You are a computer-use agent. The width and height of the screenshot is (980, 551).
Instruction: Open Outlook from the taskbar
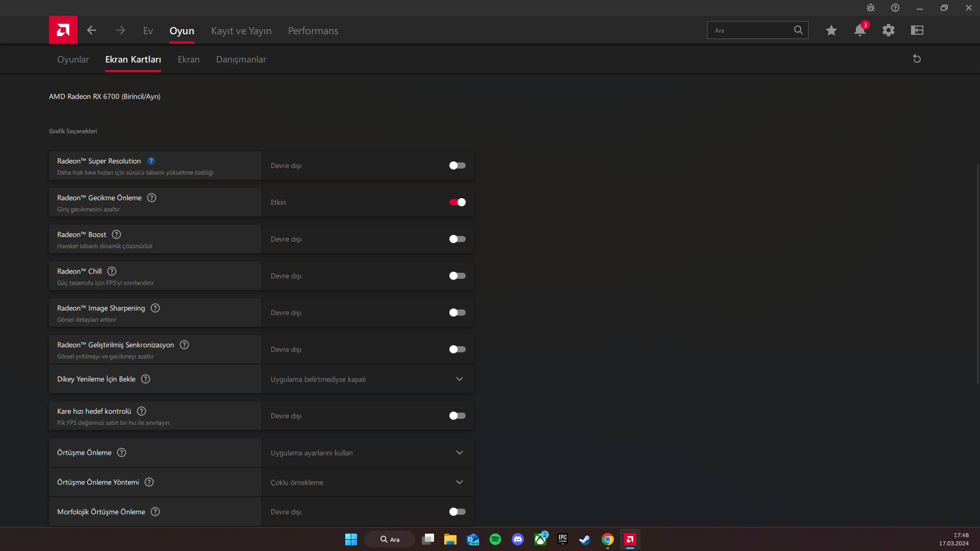click(473, 539)
